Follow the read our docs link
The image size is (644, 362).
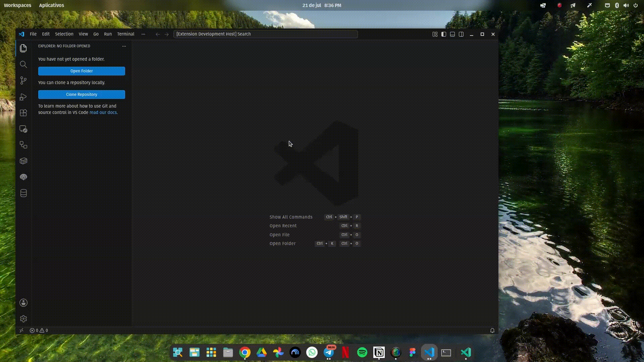point(103,113)
